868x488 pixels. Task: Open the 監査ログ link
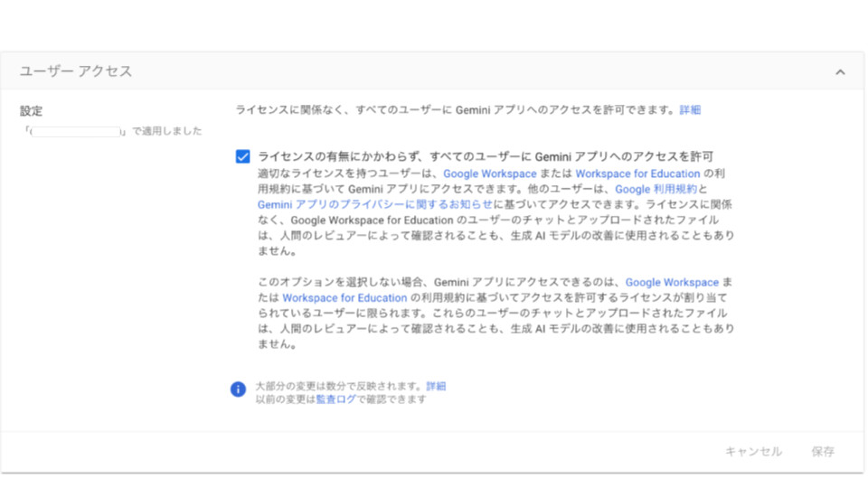(x=335, y=399)
